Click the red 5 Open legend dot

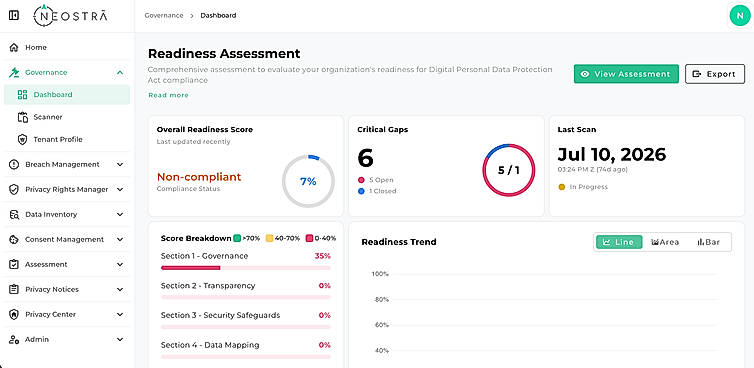point(361,180)
